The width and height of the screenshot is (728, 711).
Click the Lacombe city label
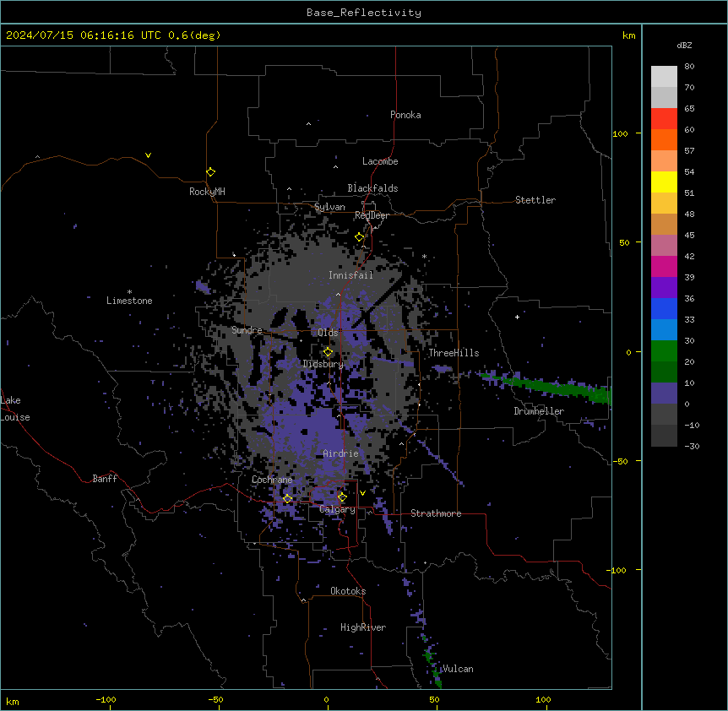[x=380, y=161]
